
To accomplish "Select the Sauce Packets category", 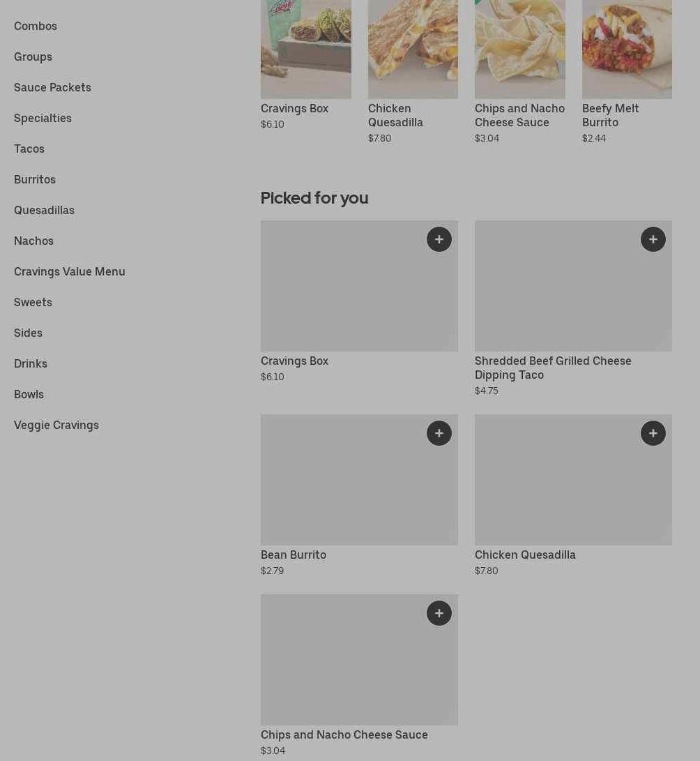I will click(52, 87).
